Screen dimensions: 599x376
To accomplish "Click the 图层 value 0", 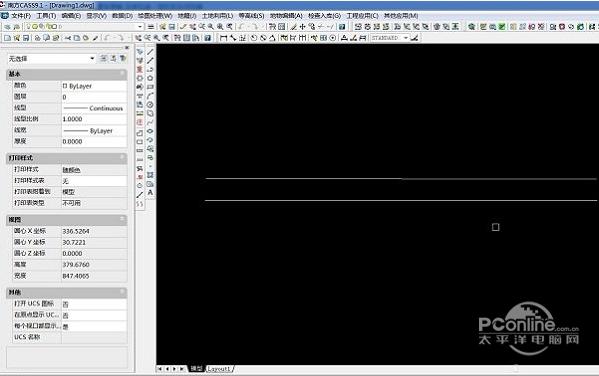I will [x=94, y=97].
